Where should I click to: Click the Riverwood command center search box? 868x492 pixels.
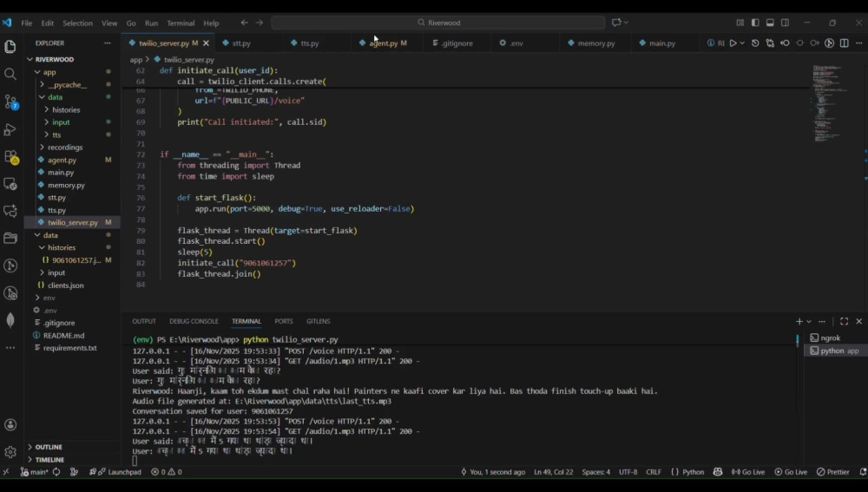click(437, 23)
